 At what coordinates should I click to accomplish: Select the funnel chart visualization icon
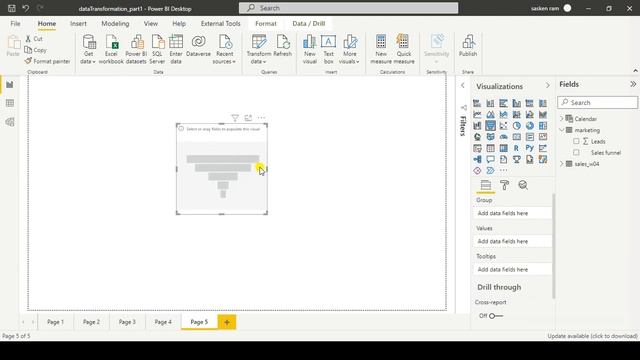tap(490, 126)
